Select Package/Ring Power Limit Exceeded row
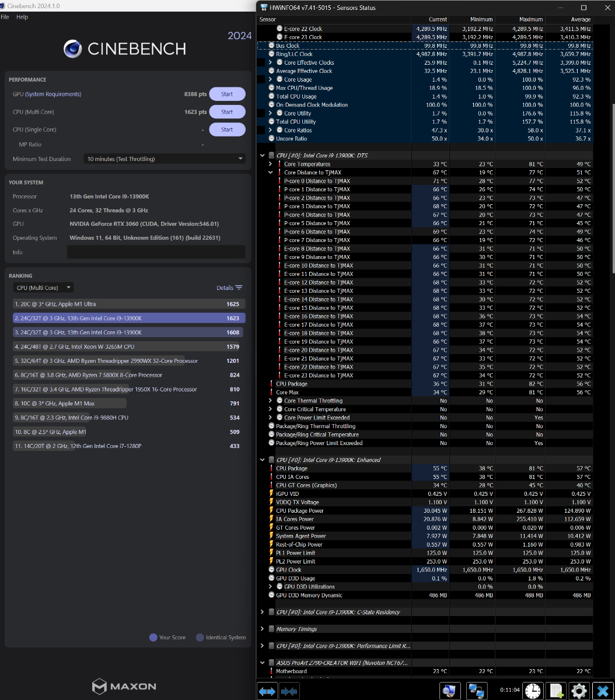This screenshot has height=700, width=615. [x=425, y=443]
